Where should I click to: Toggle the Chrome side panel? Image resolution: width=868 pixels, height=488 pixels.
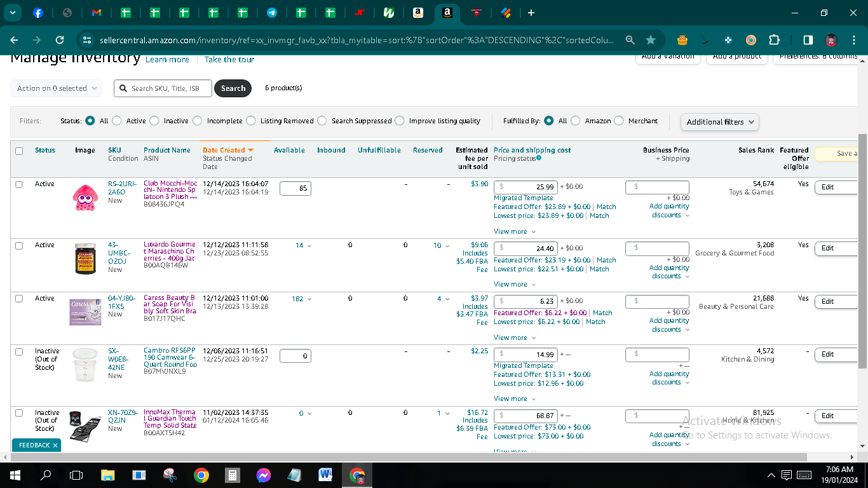click(x=808, y=40)
